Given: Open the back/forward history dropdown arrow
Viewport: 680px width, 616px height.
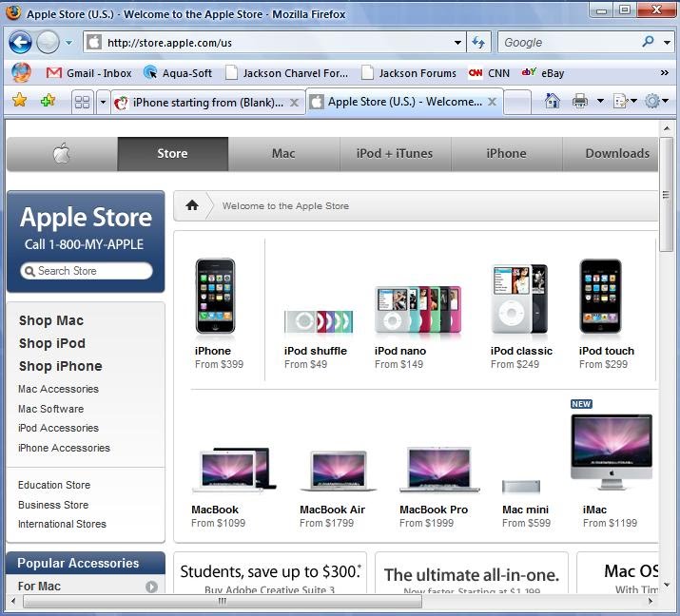Looking at the screenshot, I should pos(69,43).
